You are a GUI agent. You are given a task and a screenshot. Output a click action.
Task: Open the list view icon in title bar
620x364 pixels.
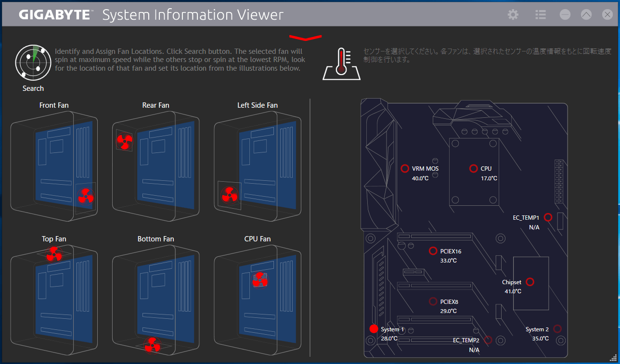(x=541, y=14)
